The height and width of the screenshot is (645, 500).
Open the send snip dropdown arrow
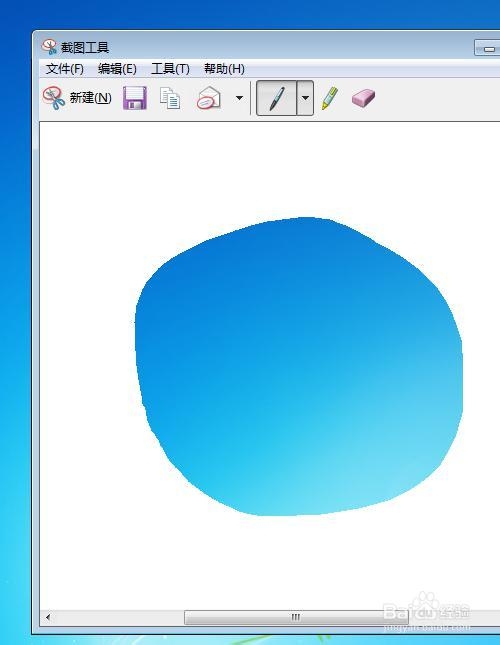239,98
